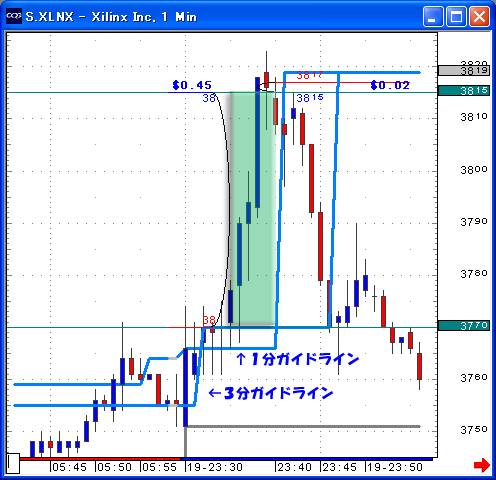Click the 3分ガイドライン annotation text
Image resolution: width=496 pixels, height=480 pixels.
(271, 393)
